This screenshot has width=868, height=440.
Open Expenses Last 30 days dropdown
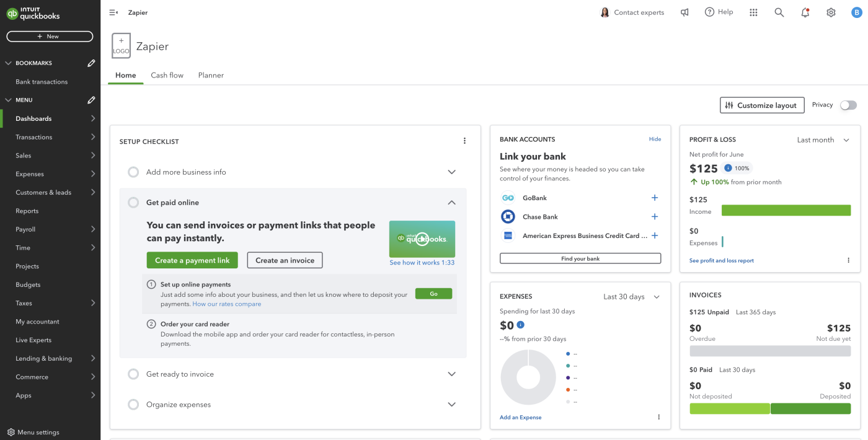tap(631, 297)
